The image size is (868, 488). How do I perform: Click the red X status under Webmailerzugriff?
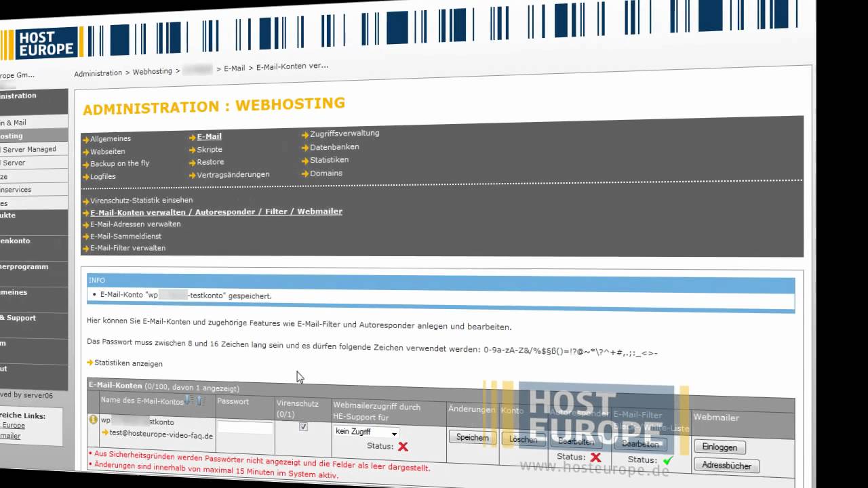coord(403,447)
